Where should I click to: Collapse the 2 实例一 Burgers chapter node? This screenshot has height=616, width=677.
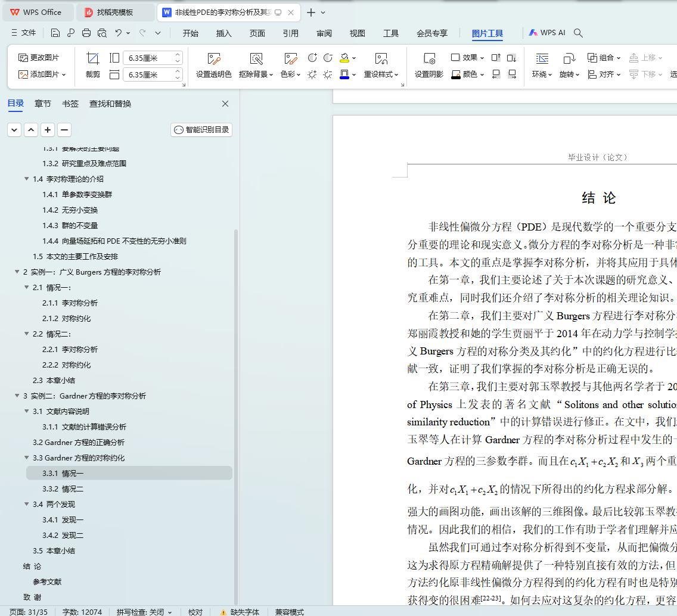point(17,272)
